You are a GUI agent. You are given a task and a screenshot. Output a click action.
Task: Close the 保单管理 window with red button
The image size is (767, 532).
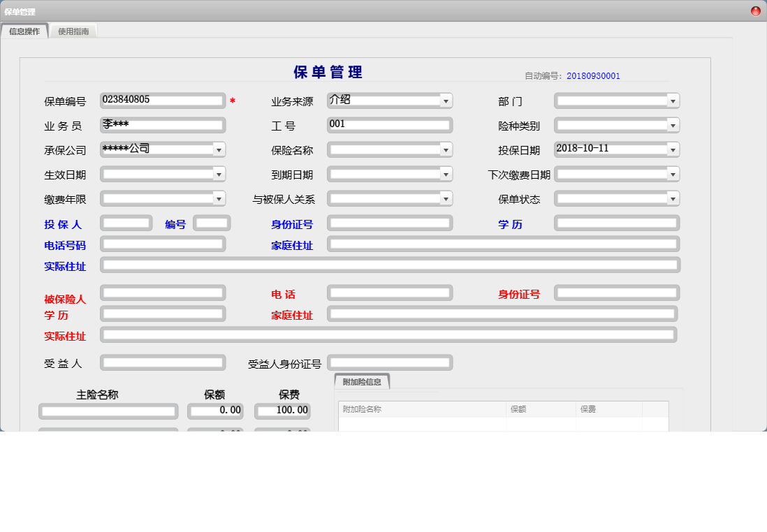tap(756, 11)
